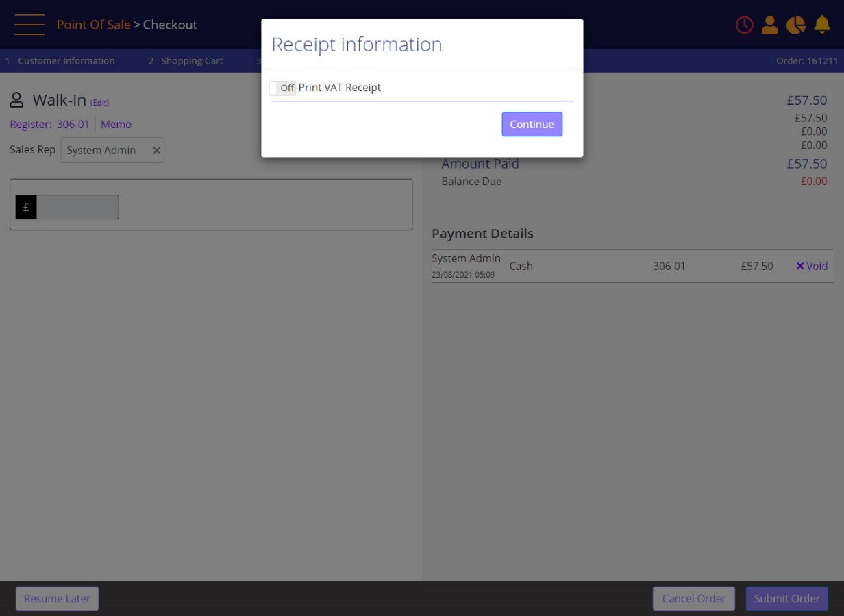Remove System Admin sales rep with the X
Viewport: 844px width, 616px height.
click(x=156, y=151)
